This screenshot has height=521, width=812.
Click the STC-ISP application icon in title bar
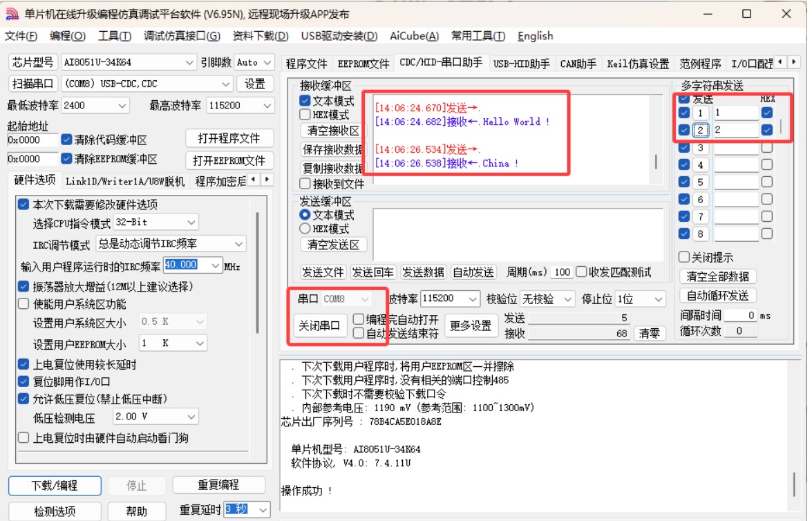[12, 13]
